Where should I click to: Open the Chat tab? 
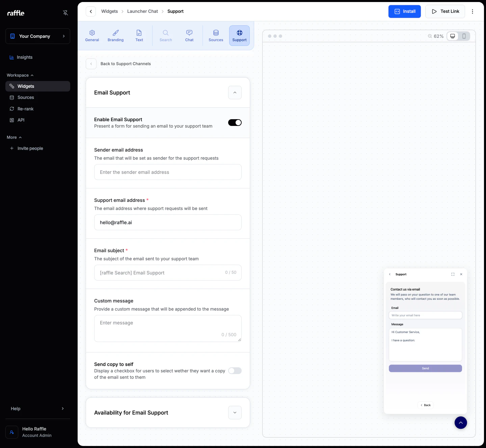point(189,35)
